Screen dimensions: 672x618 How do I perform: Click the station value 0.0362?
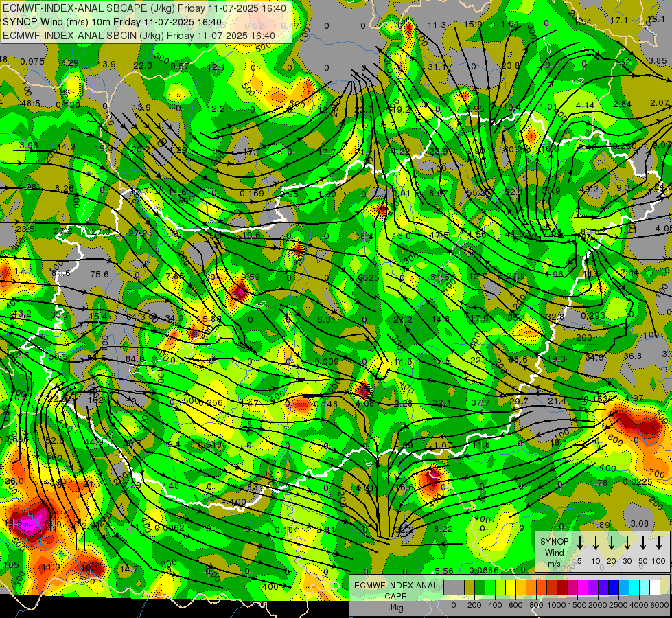coord(170,527)
